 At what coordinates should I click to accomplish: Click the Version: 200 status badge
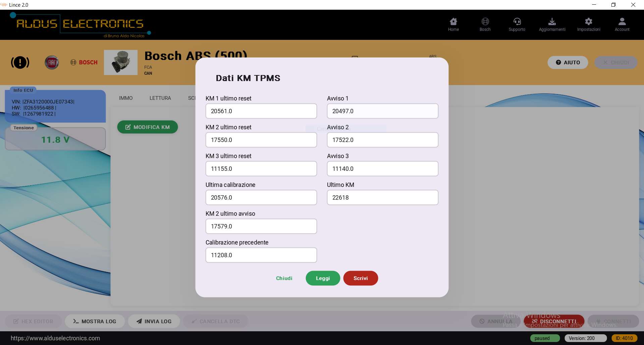[x=586, y=338]
